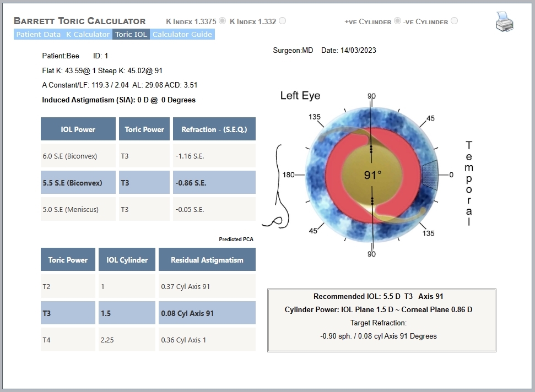
Task: Select the 6.0 S.E (Biconvex) IOL row
Action: (x=148, y=156)
